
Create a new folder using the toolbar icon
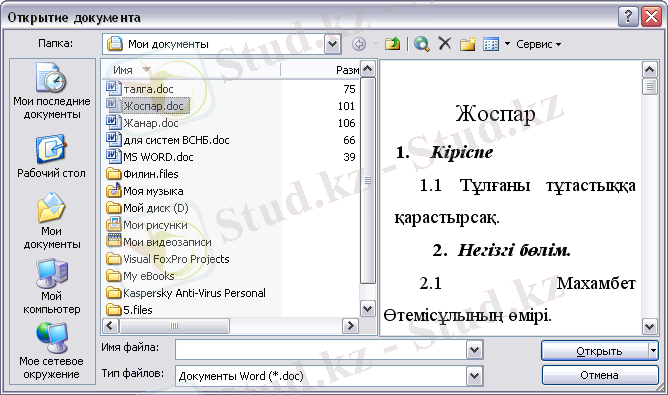(x=467, y=43)
